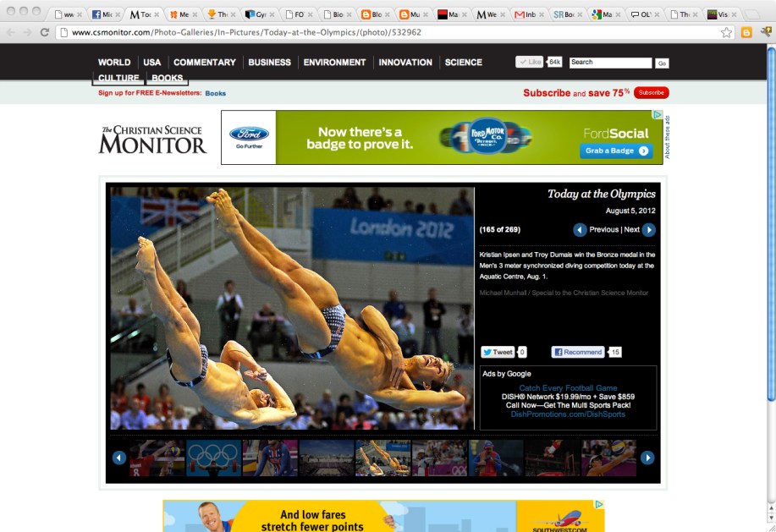Screen dimensions: 776x532
Task: Click the Christian Science Monitor logo
Action: pyautogui.click(x=152, y=140)
